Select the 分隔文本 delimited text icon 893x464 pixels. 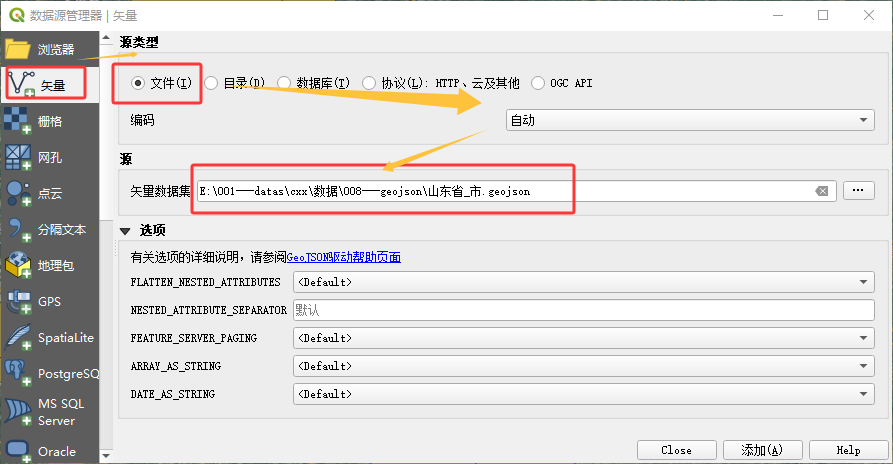pyautogui.click(x=18, y=229)
